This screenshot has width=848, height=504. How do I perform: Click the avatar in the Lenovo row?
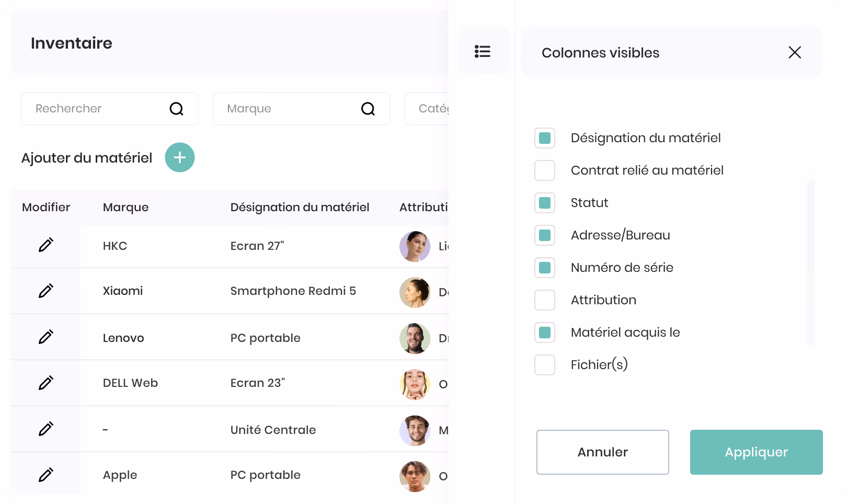[x=415, y=338]
